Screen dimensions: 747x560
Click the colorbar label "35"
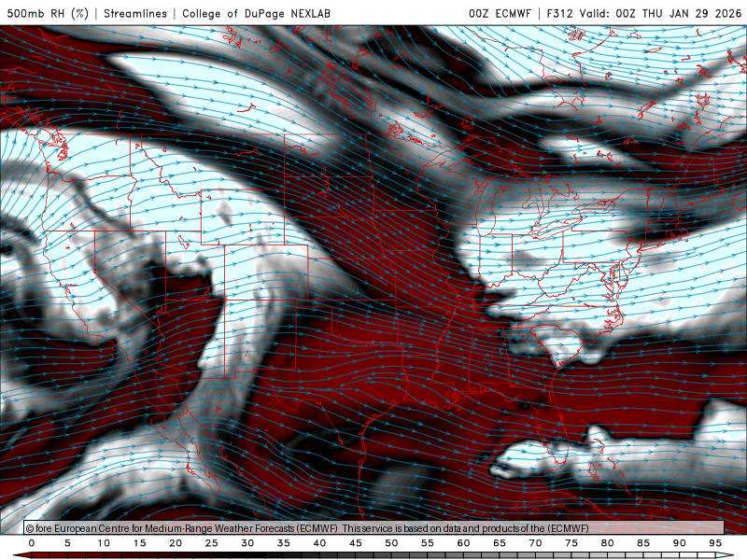[284, 543]
